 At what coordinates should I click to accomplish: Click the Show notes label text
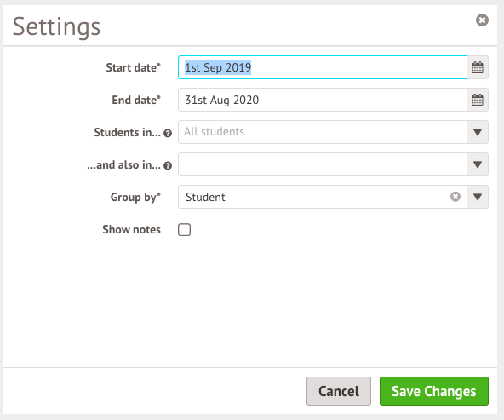(131, 230)
